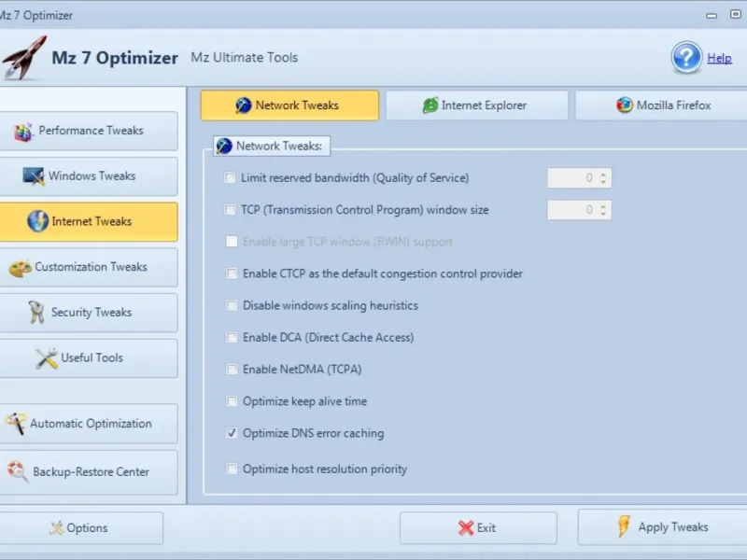Open Customization Tweaks section
This screenshot has height=560, width=747.
click(89, 267)
